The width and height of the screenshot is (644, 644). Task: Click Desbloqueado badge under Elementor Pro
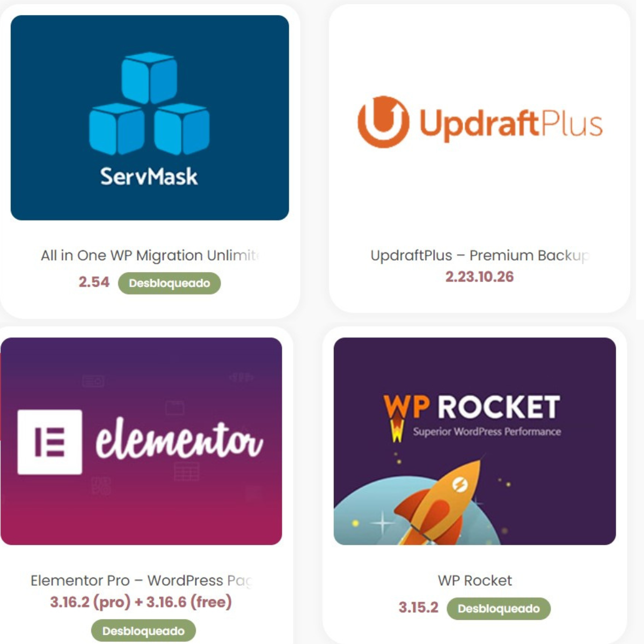(x=143, y=631)
